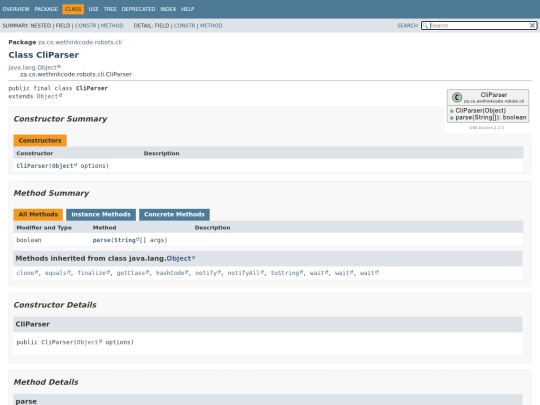The image size is (540, 405).
Task: Open the Use page in navigation
Action: coord(93,9)
